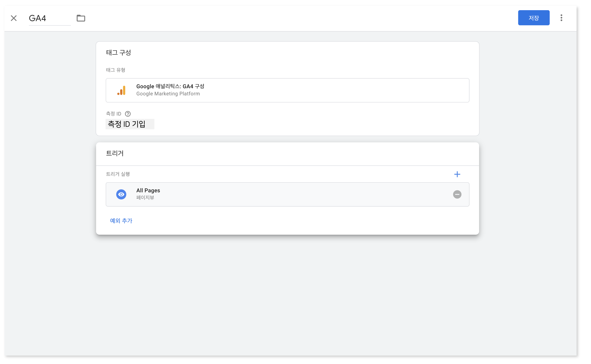
Task: Add a trigger with the plus icon
Action: coord(457,174)
